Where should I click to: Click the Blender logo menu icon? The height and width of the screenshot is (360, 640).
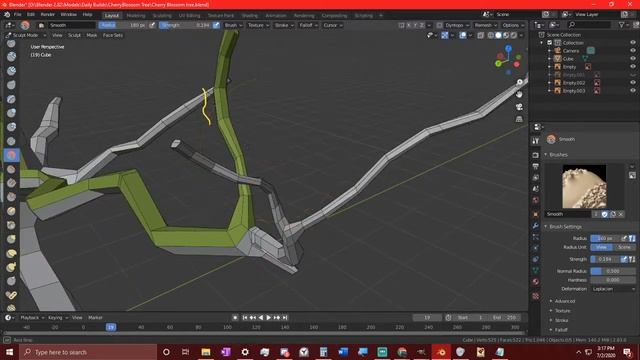[7, 14]
